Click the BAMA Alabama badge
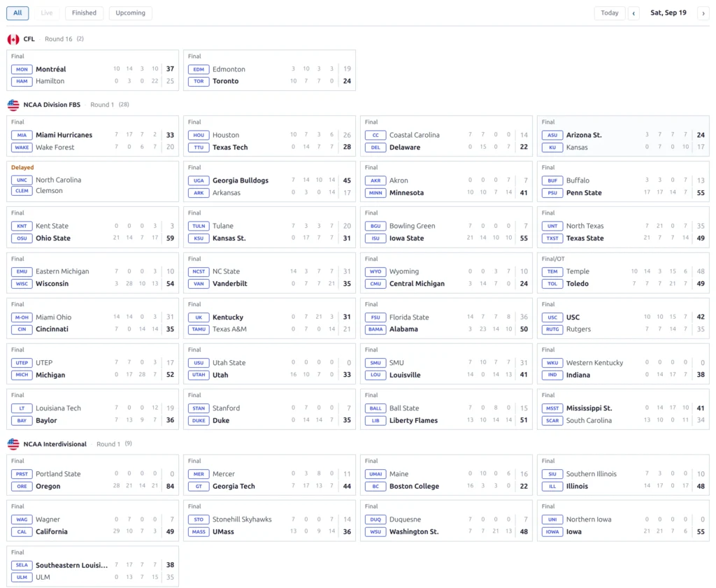The image size is (716, 588). 375,329
